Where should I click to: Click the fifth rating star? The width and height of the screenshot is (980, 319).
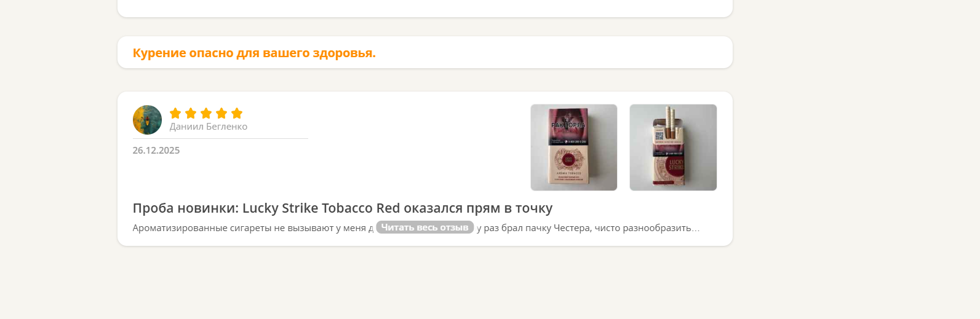[x=237, y=113]
